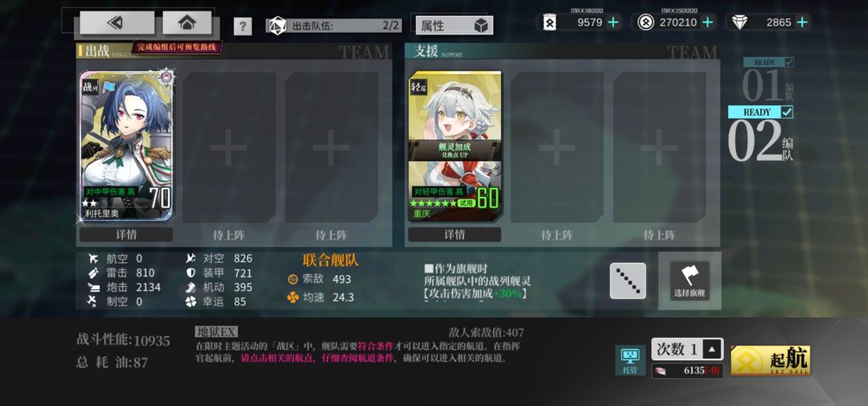
Task: Add coins using plus next to 270210
Action: click(707, 23)
